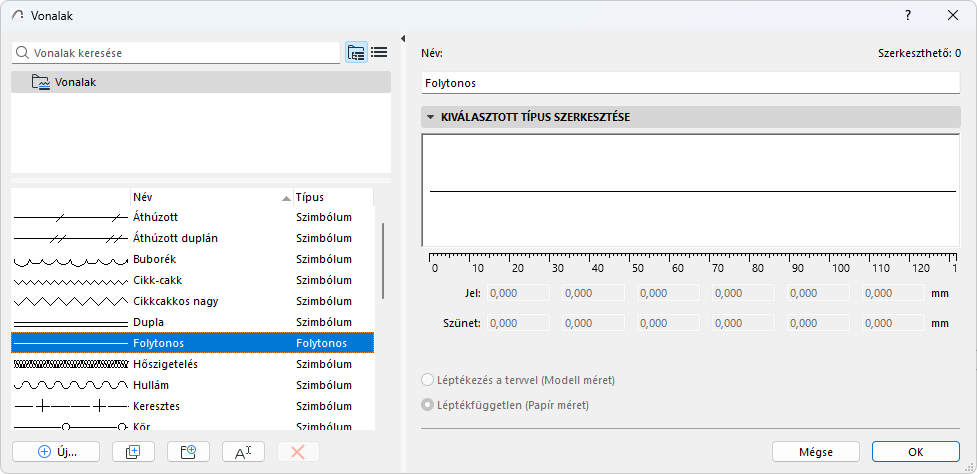This screenshot has width=977, height=474.
Task: Sort list by Név column header
Action: (211, 197)
